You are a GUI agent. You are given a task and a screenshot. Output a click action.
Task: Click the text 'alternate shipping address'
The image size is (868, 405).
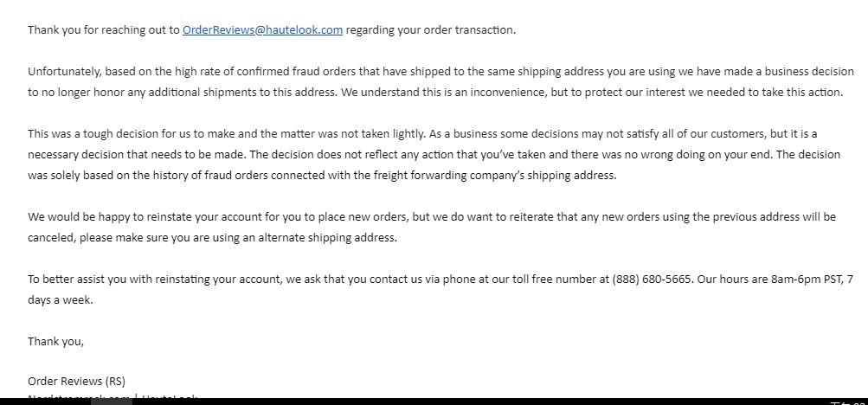coord(327,238)
